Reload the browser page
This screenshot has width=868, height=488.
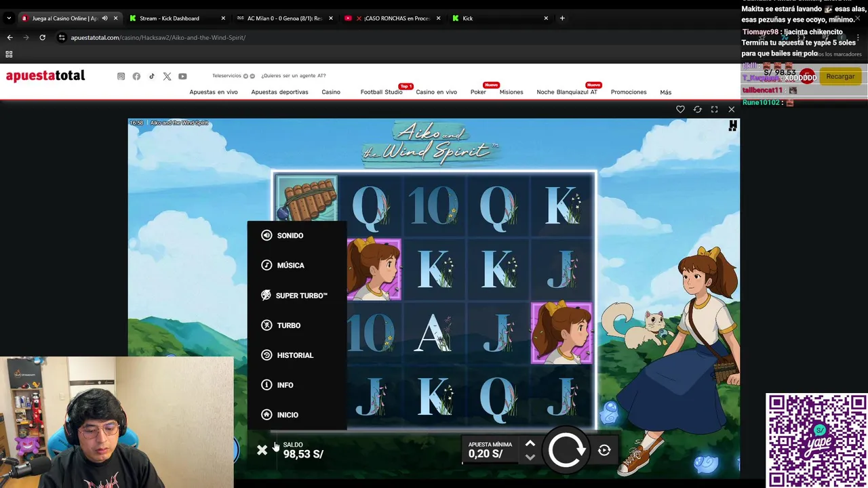click(x=42, y=37)
